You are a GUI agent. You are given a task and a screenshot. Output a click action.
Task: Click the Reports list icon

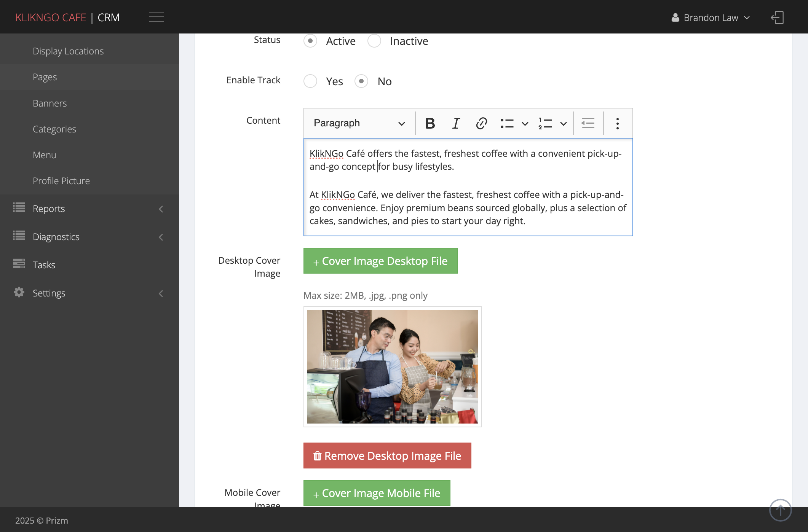pos(19,207)
